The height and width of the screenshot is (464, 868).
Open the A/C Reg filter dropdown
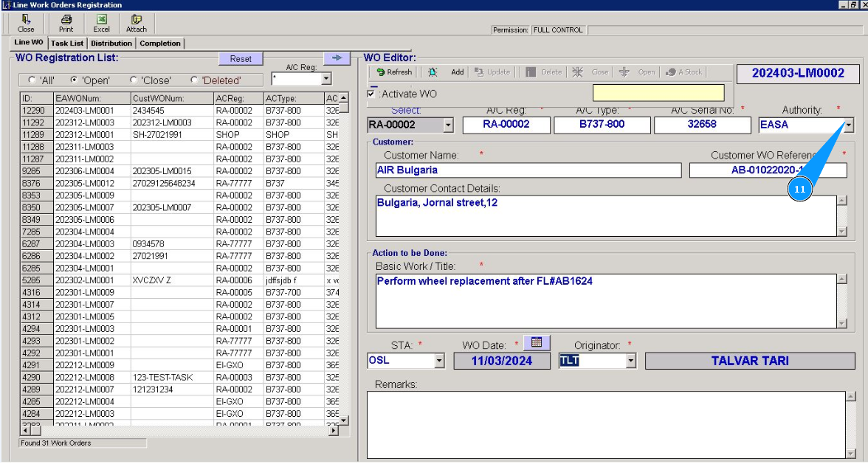tap(325, 79)
